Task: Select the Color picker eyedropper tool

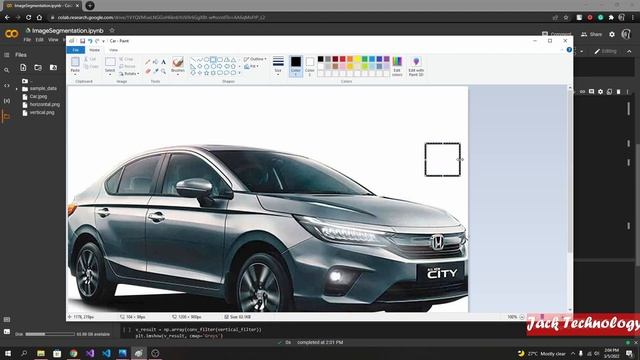Action: point(156,71)
